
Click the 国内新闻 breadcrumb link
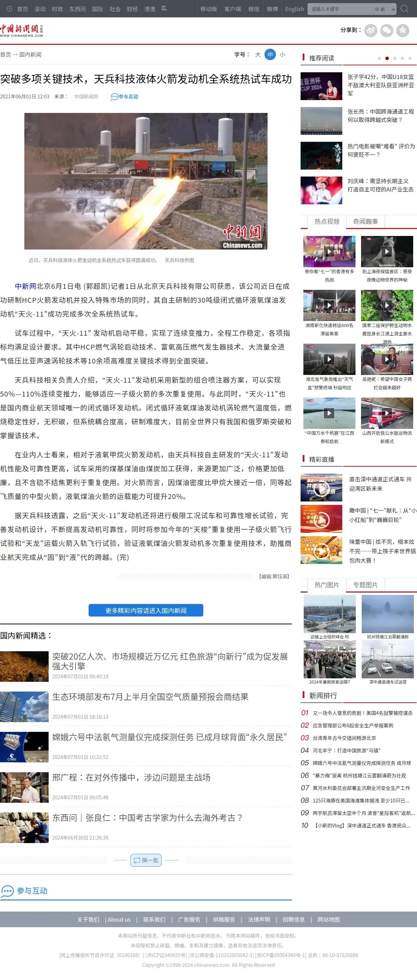point(31,55)
